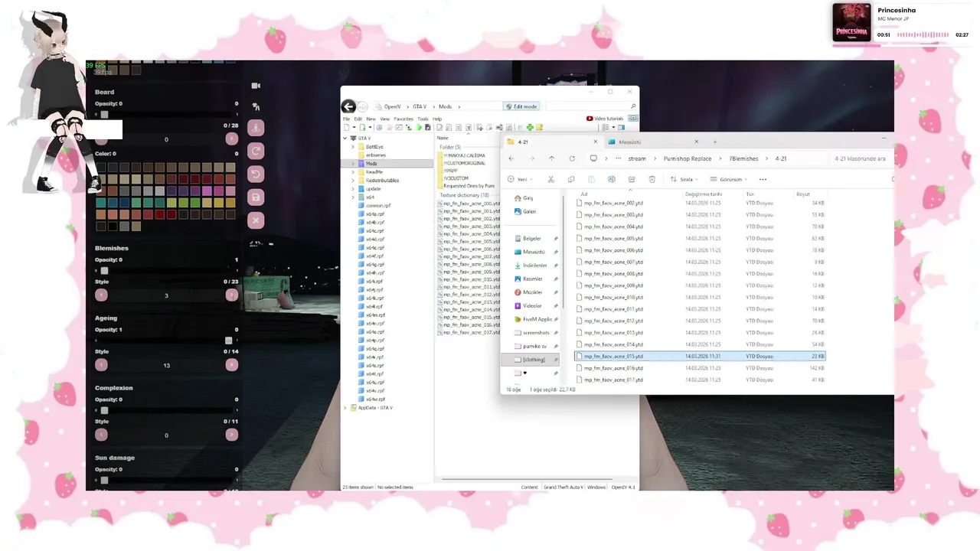Click the pink rotate-left icon in game menu
This screenshot has width=980, height=551.
click(x=256, y=174)
